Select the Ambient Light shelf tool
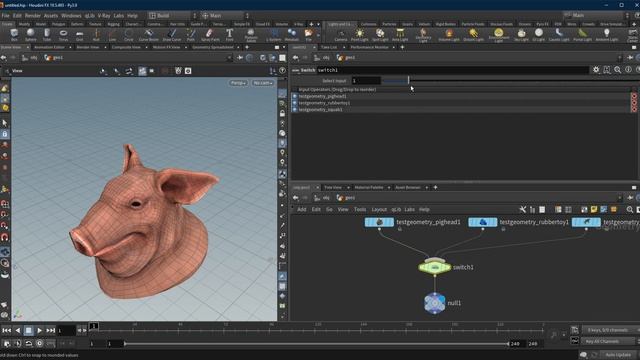Viewport: 640px width, 360px height. coord(607,35)
